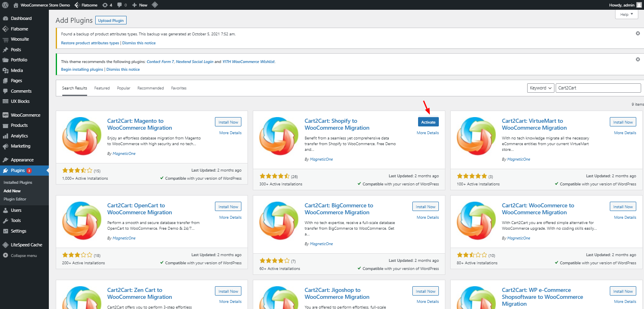Go to Products in sidebar
This screenshot has width=644, height=309.
(19, 125)
